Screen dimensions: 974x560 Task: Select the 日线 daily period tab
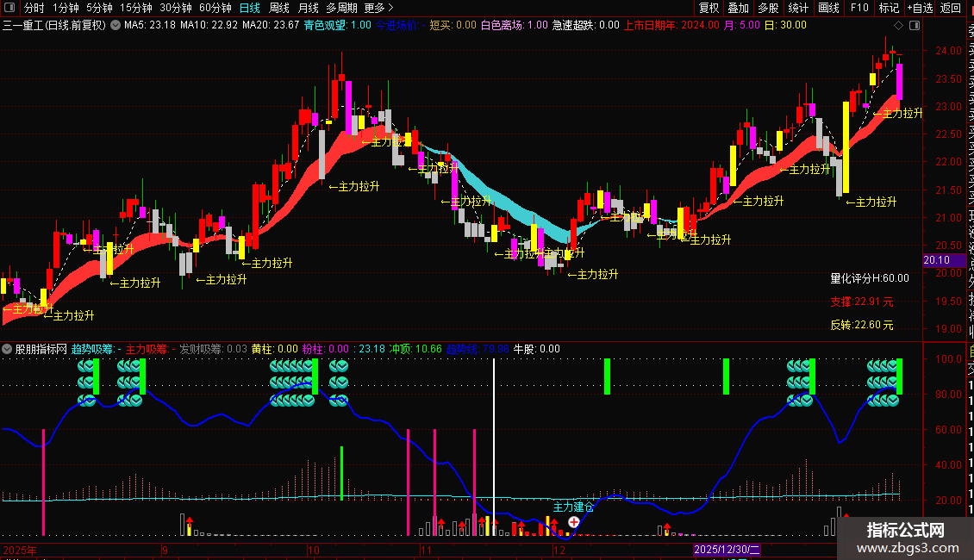250,8
